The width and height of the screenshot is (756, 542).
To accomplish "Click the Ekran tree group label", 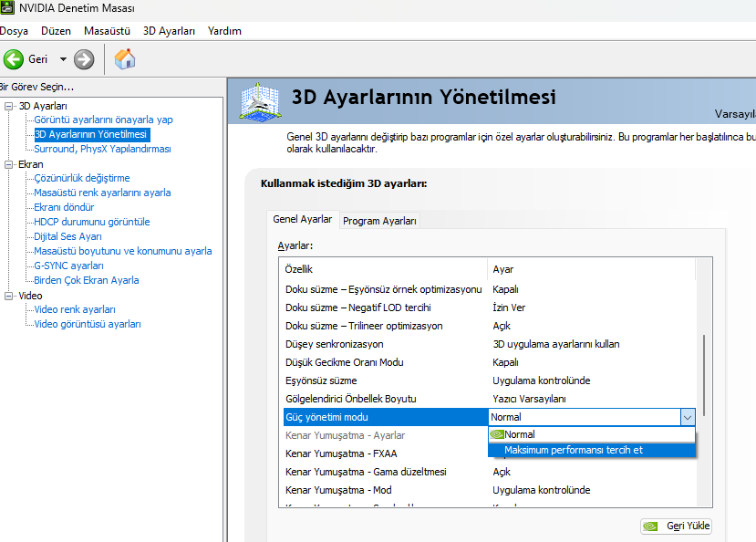I will point(31,164).
